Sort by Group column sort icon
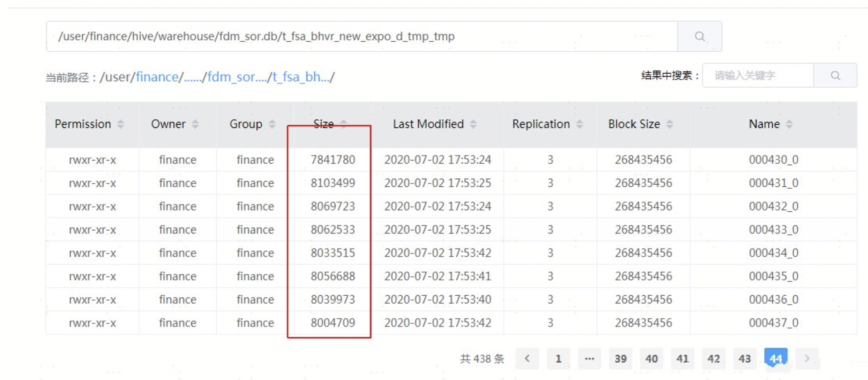Screen dimensions: 868x380 [x=272, y=124]
